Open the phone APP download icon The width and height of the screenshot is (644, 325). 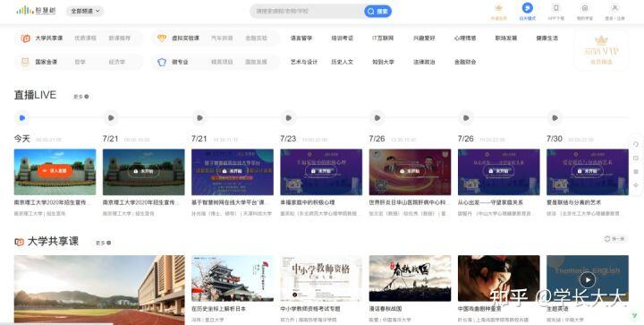click(556, 8)
